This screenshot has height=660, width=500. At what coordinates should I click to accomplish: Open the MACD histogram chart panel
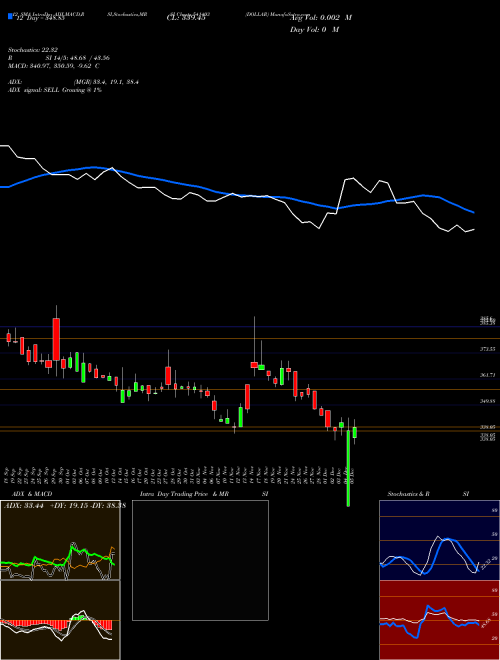(x=60, y=620)
